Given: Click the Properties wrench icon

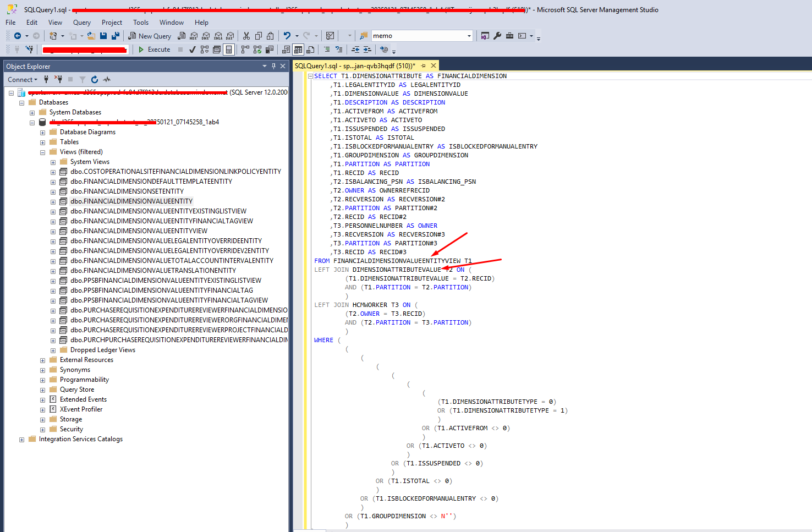Looking at the screenshot, I should tap(497, 36).
